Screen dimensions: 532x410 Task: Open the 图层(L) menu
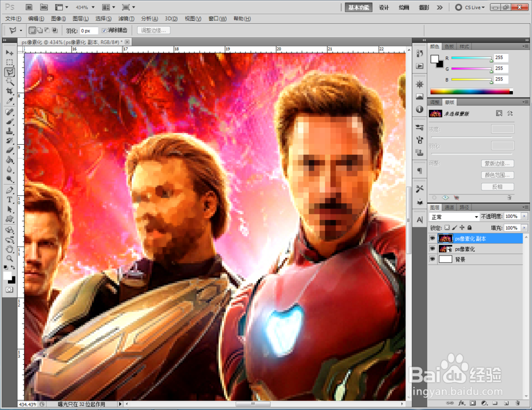(x=81, y=19)
